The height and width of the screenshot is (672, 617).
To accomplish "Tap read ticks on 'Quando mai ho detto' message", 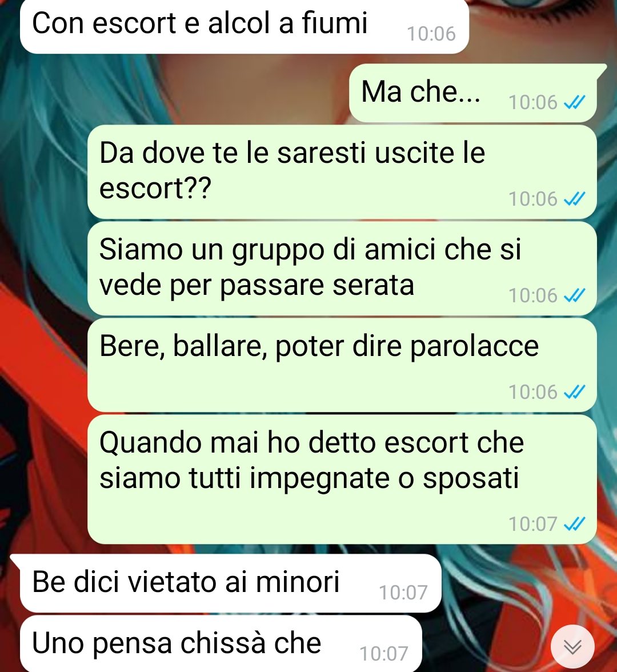I will coord(574,523).
